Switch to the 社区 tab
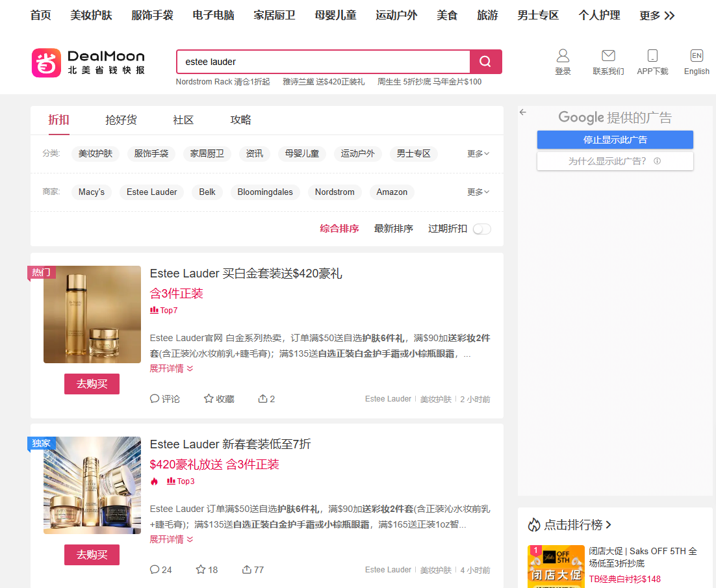This screenshot has width=716, height=588. pos(184,120)
